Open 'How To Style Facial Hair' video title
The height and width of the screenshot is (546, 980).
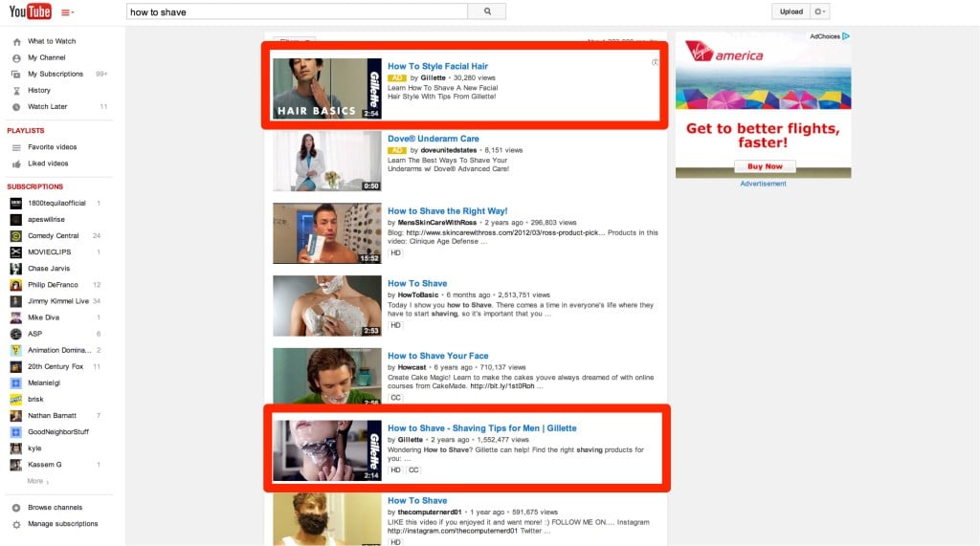(437, 66)
